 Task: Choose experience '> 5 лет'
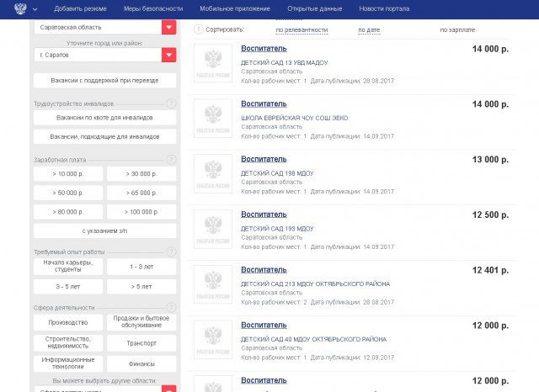(x=141, y=287)
